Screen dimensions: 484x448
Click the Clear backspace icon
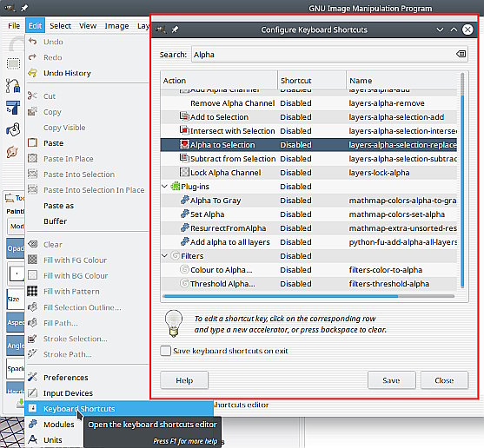coord(32,244)
